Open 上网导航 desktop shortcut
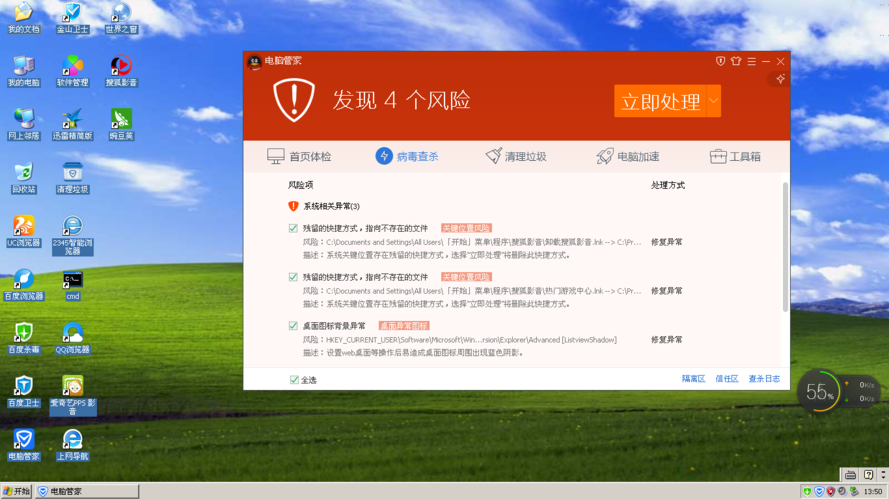Screen dimensions: 889x500 click(73, 445)
